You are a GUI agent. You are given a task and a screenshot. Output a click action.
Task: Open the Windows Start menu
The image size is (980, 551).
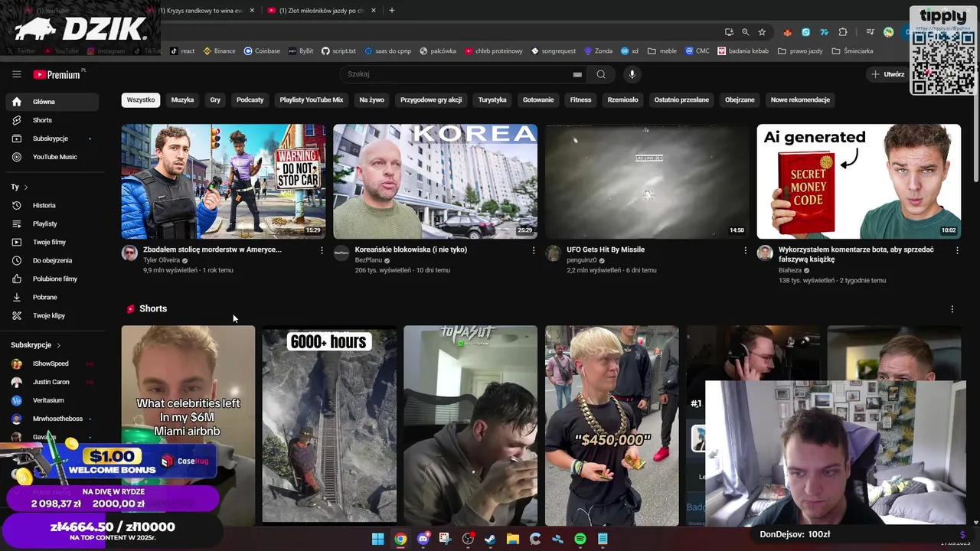377,539
